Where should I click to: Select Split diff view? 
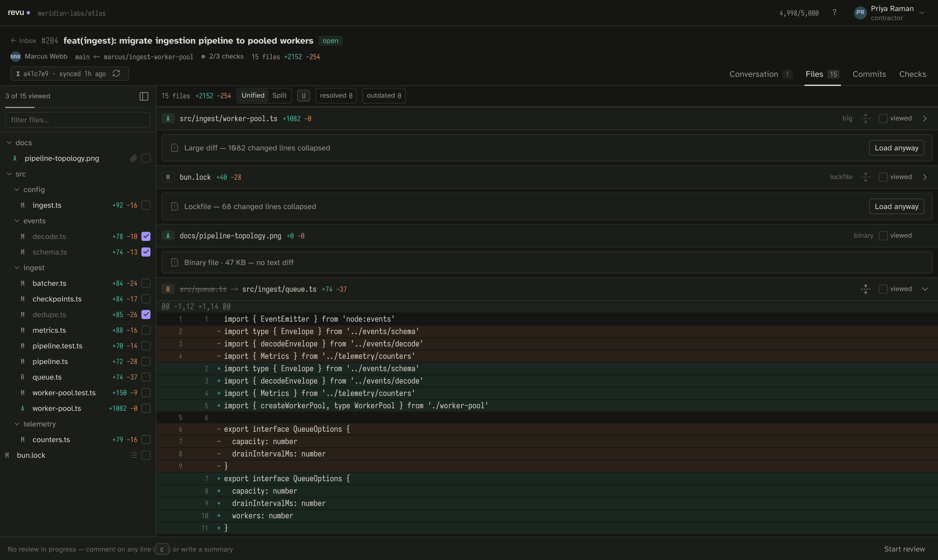point(279,96)
